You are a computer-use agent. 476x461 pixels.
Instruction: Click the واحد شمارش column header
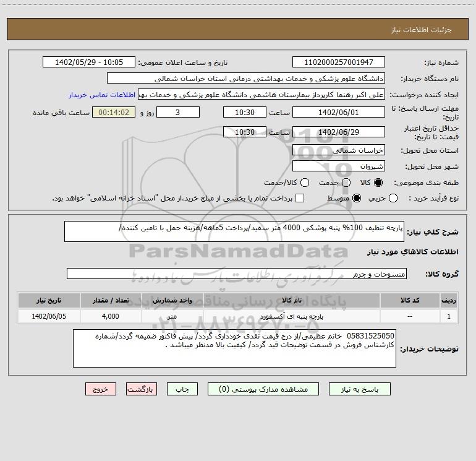pos(172,301)
